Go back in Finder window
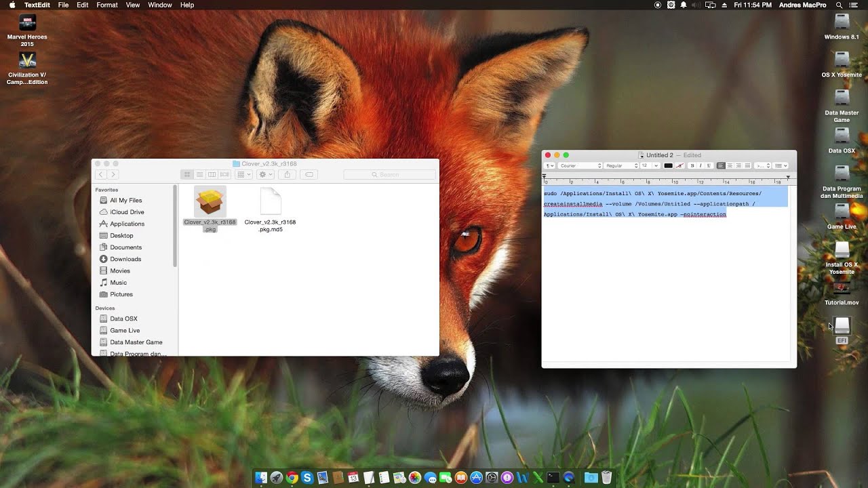This screenshot has width=868, height=488. (x=100, y=175)
